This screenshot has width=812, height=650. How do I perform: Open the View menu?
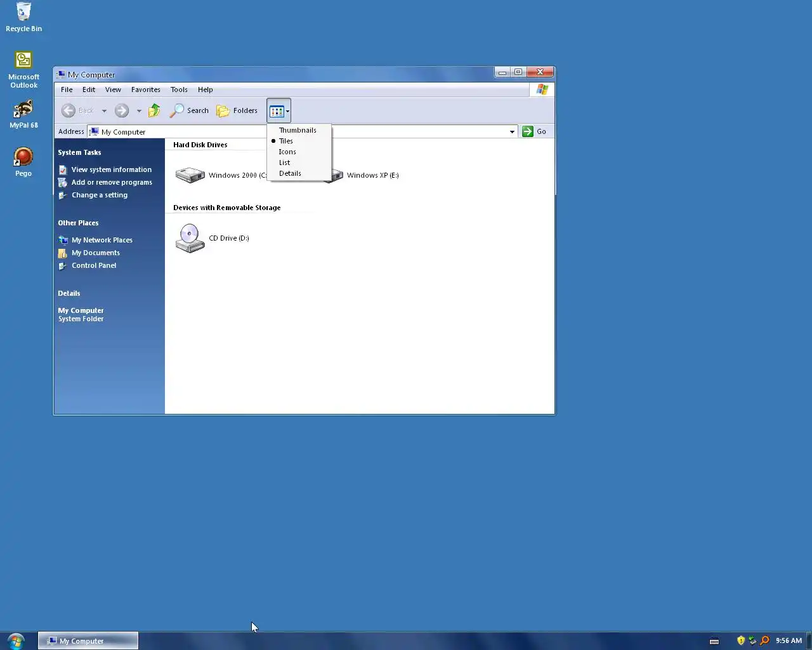tap(113, 90)
